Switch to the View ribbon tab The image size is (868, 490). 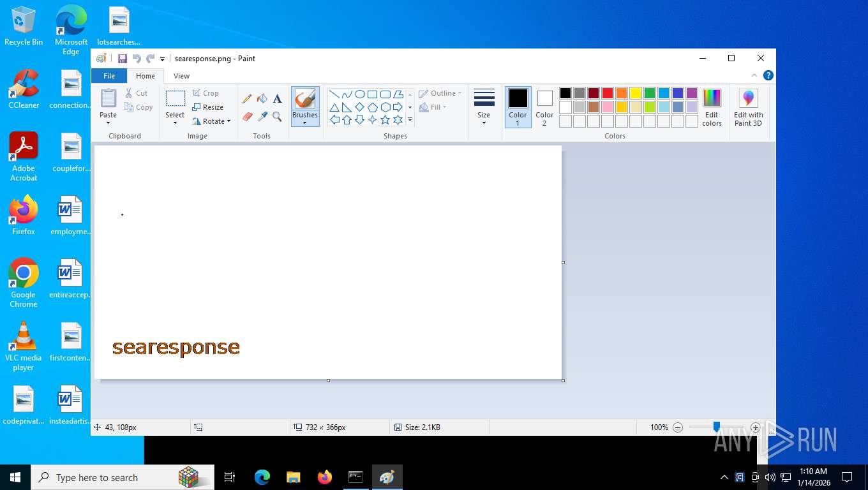click(x=182, y=76)
